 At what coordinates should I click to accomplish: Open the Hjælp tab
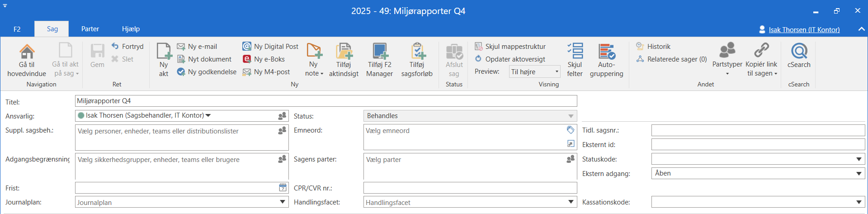click(131, 29)
